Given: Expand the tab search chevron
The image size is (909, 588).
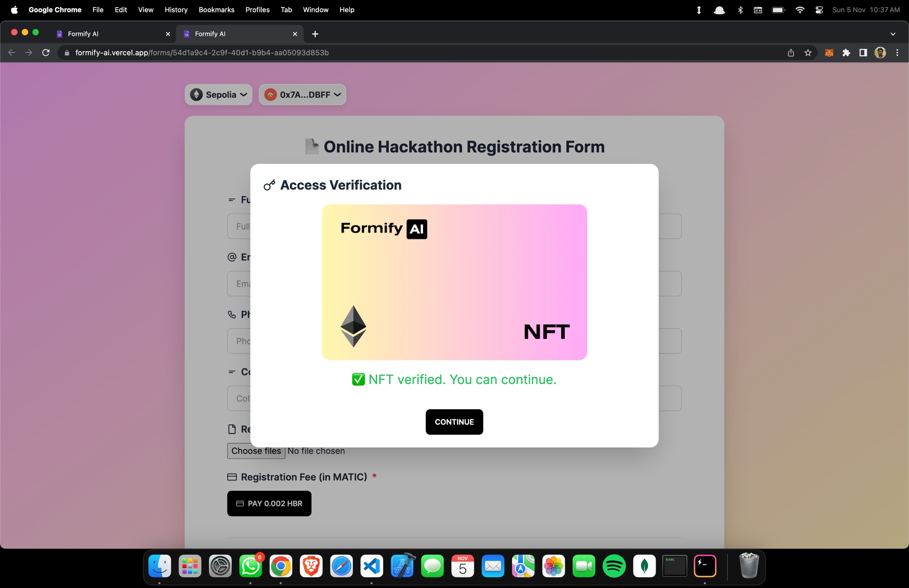Looking at the screenshot, I should pos(893,34).
